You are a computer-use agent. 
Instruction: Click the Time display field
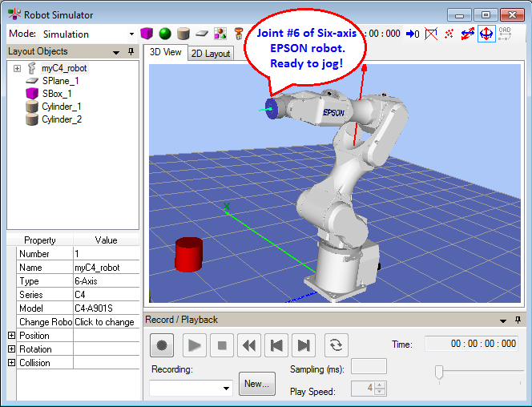472,344
